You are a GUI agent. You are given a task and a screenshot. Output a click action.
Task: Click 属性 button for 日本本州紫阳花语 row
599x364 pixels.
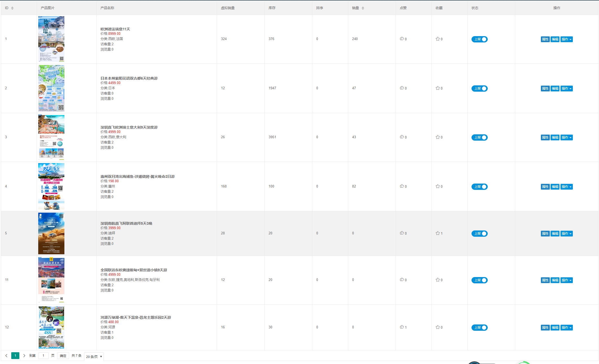click(x=545, y=89)
